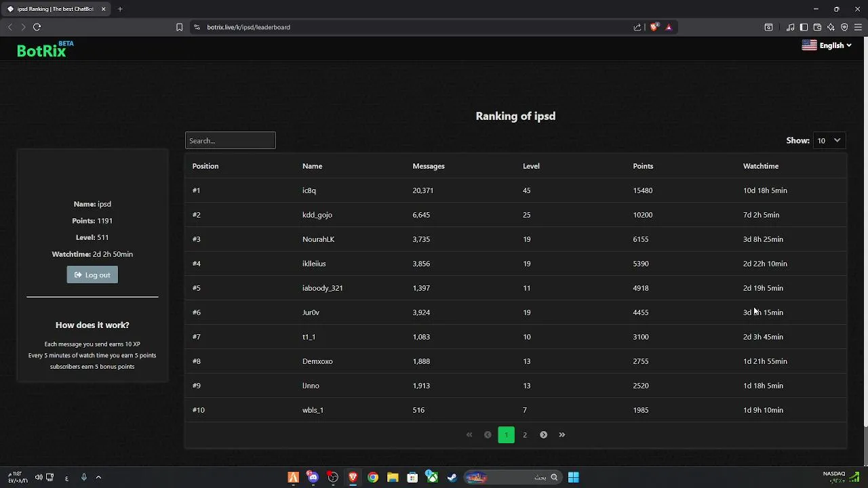Reload the page
This screenshot has width=868, height=488.
37,27
